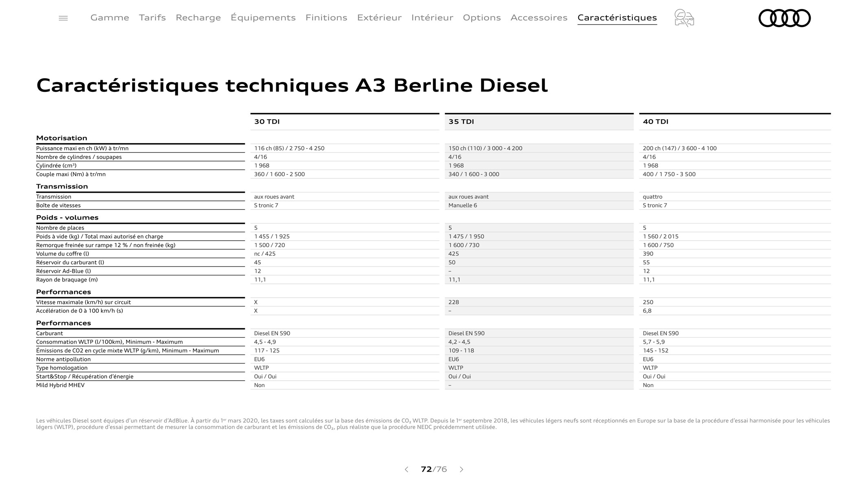Click 'Rayon de braquage (m)' label
868x488 pixels.
(x=67, y=280)
